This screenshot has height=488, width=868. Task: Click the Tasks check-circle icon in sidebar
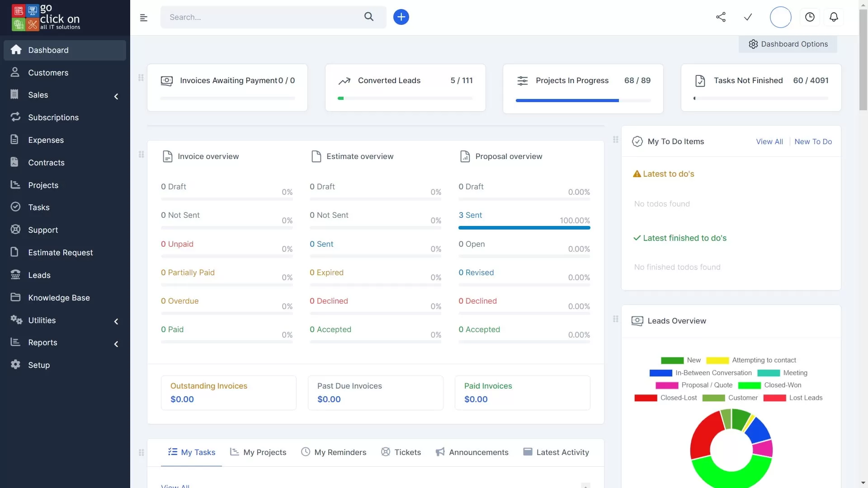pos(15,207)
